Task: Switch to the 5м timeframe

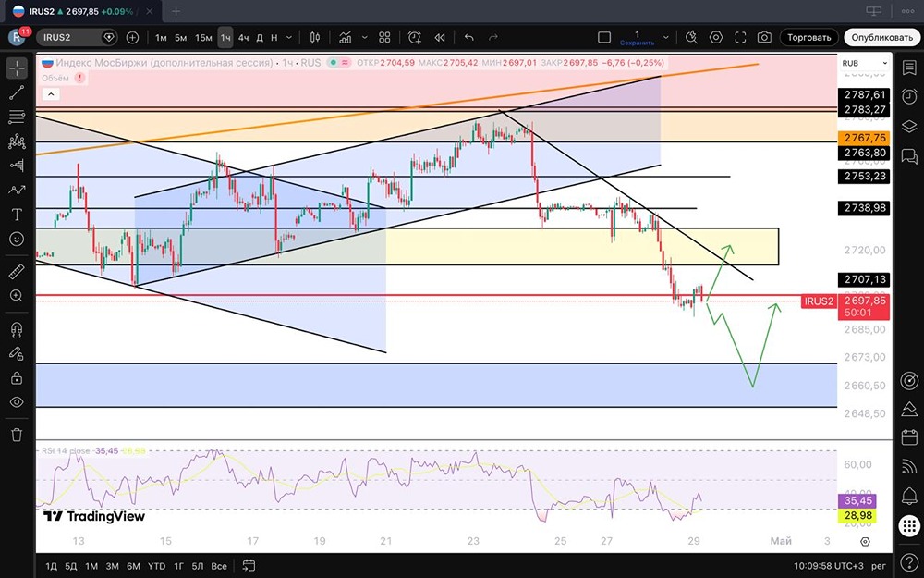Action: pyautogui.click(x=181, y=37)
